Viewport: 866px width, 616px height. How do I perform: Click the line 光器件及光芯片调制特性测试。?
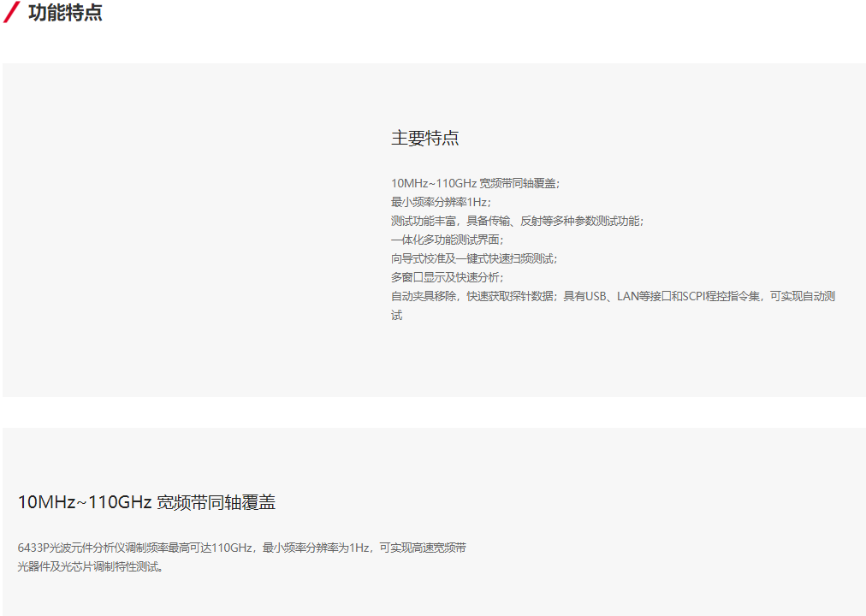pyautogui.click(x=90, y=566)
